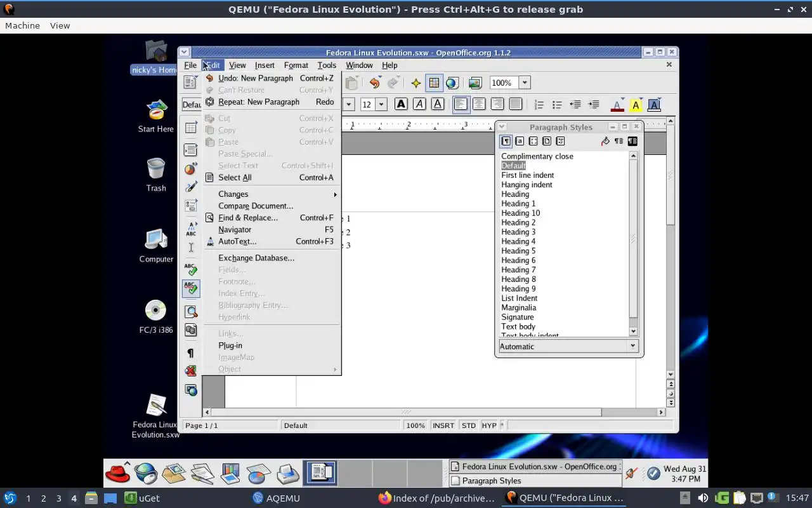The width and height of the screenshot is (812, 508).
Task: Click the Find magnifier icon in left toolbar
Action: point(191,312)
